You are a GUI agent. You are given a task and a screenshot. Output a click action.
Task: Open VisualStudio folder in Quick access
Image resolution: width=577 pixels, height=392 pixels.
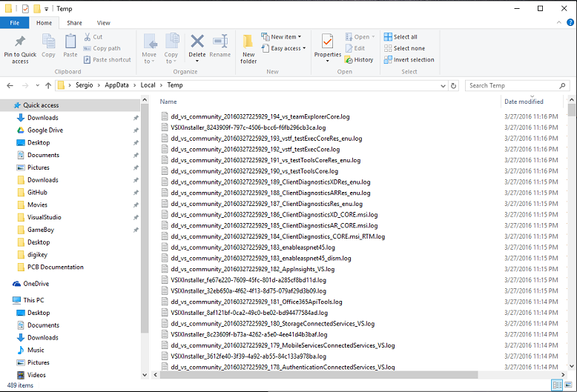[x=44, y=217]
